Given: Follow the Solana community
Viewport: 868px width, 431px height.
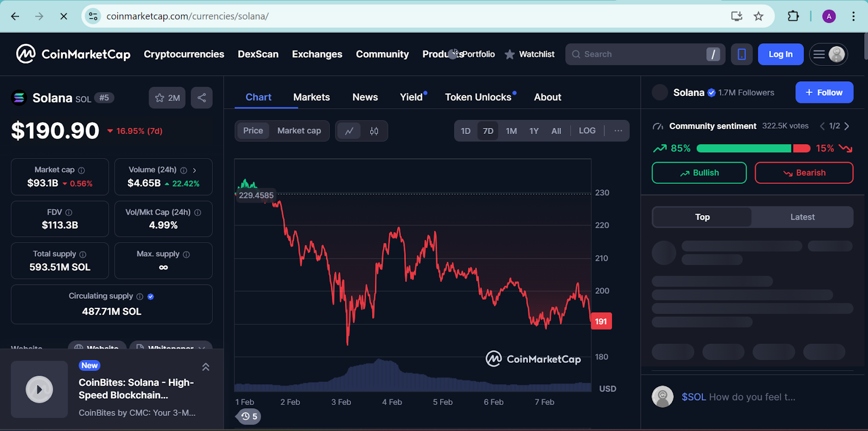Looking at the screenshot, I should coord(824,92).
